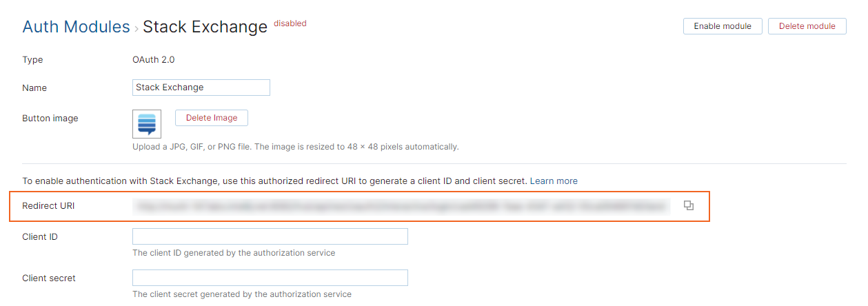Screen dimensions: 868x306
Task: Click the Button image label
Action: tap(50, 119)
